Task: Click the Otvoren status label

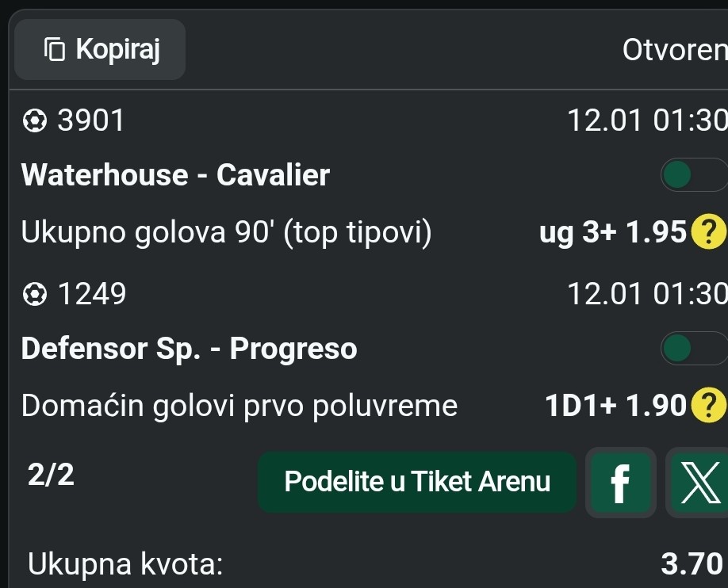Action: [673, 50]
